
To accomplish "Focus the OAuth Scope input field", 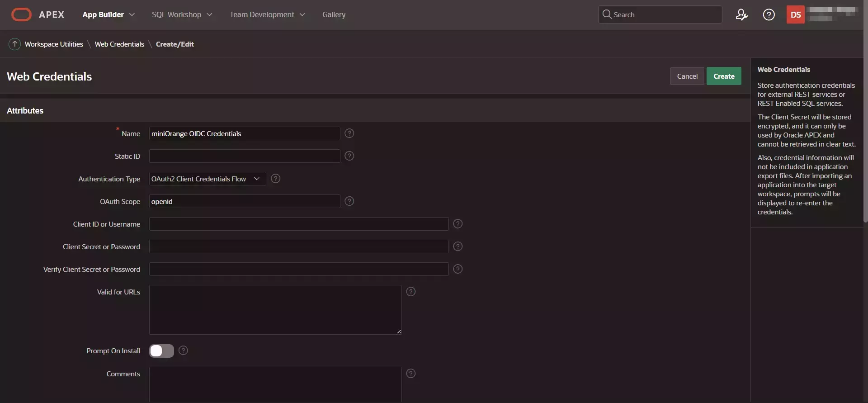I will (x=245, y=201).
